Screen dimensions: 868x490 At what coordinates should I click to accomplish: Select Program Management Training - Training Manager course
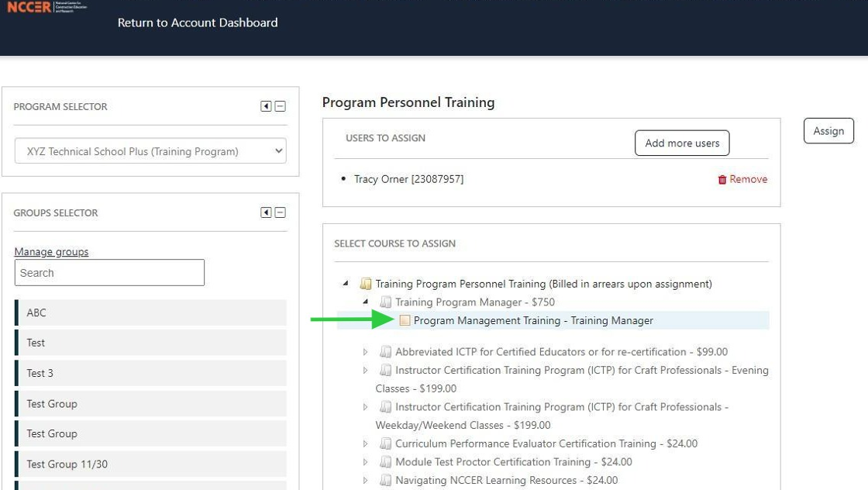point(532,320)
